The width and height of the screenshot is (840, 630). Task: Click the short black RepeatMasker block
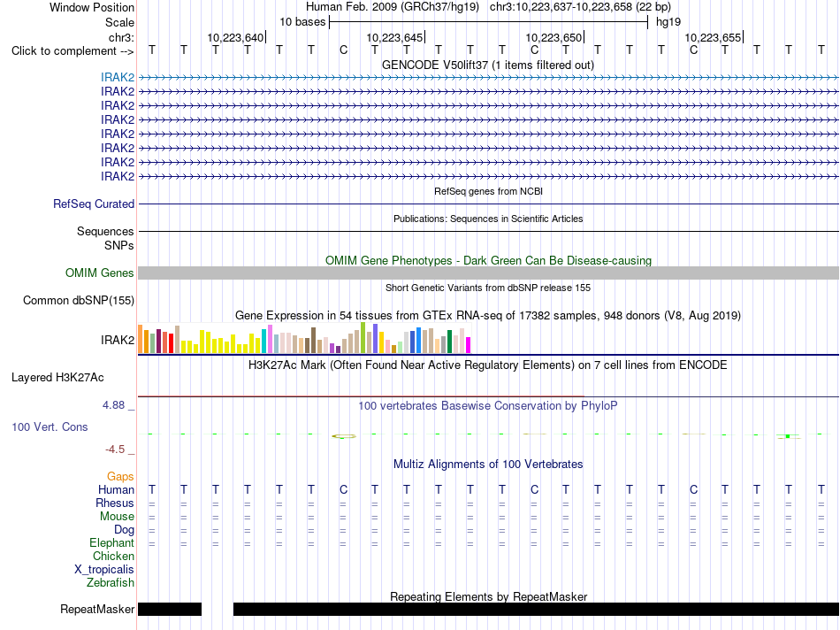(170, 609)
